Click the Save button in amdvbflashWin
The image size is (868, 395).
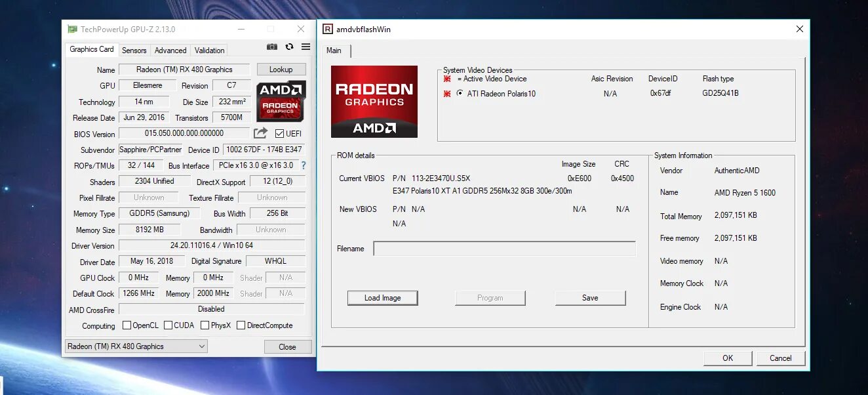pos(590,298)
